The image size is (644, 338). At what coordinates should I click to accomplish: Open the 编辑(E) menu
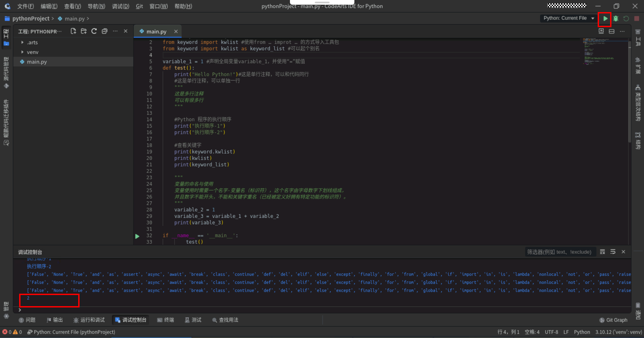(49, 6)
